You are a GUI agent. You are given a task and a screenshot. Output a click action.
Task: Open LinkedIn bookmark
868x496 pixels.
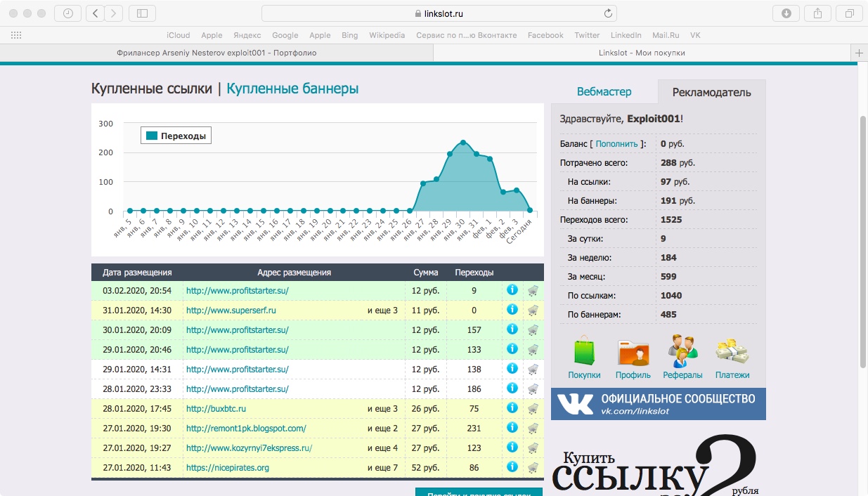click(626, 35)
